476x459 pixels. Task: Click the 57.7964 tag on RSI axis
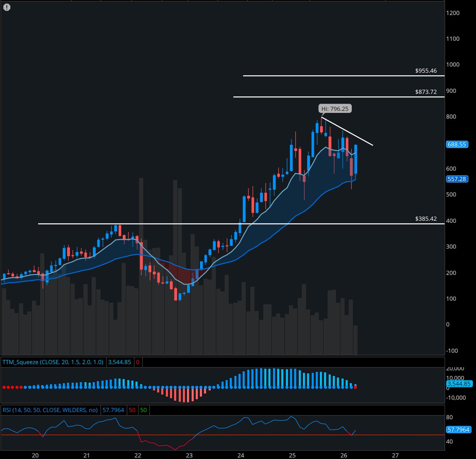pyautogui.click(x=459, y=430)
